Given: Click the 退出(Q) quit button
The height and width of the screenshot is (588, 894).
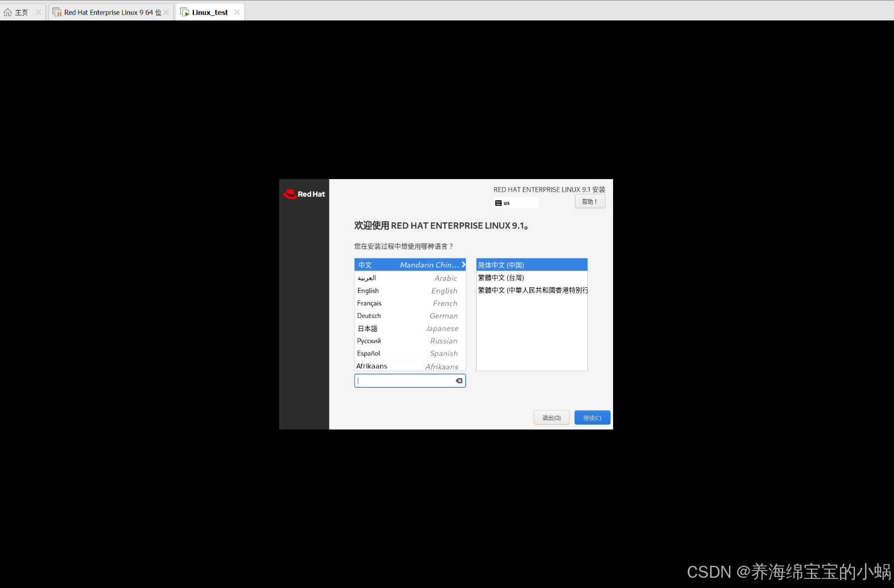Looking at the screenshot, I should (552, 417).
